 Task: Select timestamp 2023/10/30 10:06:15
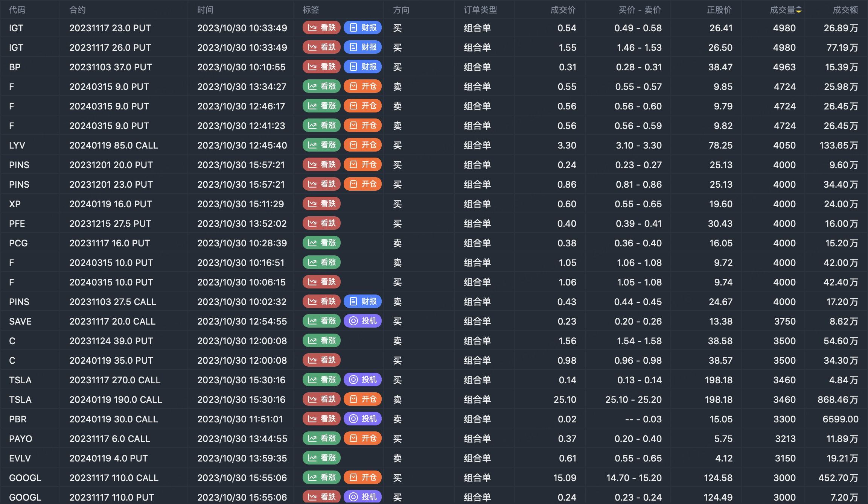pos(241,282)
